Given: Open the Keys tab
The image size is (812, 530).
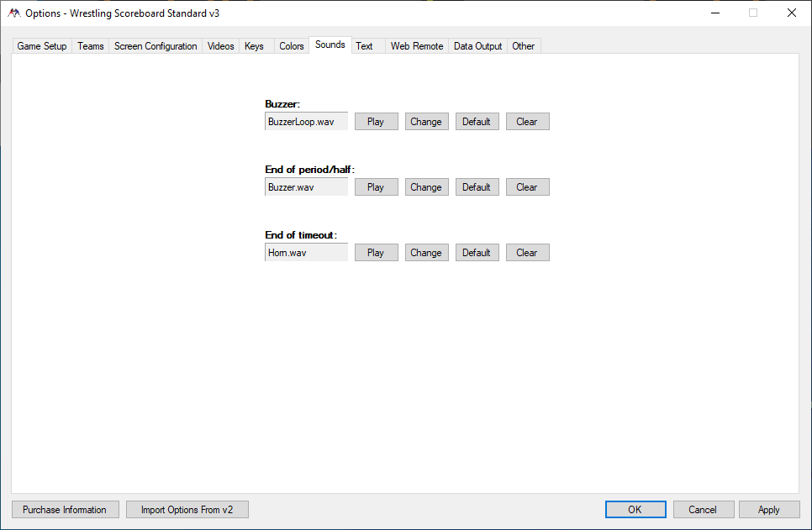Looking at the screenshot, I should pos(254,46).
